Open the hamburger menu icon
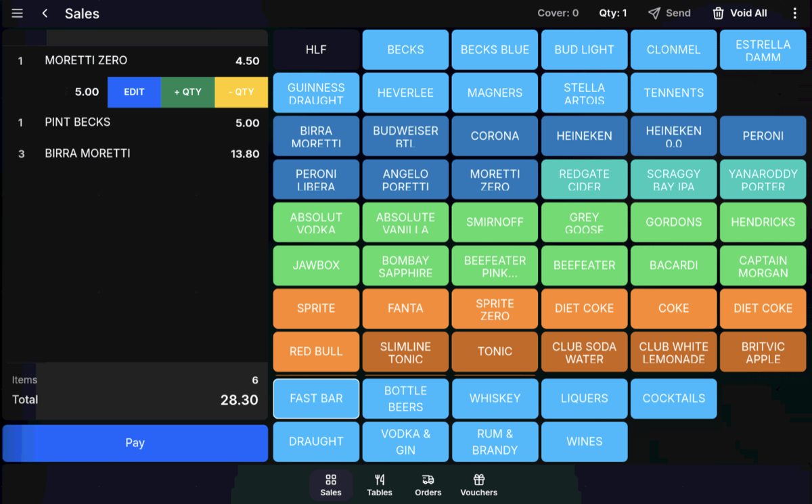The height and width of the screenshot is (504, 812). pyautogui.click(x=18, y=14)
